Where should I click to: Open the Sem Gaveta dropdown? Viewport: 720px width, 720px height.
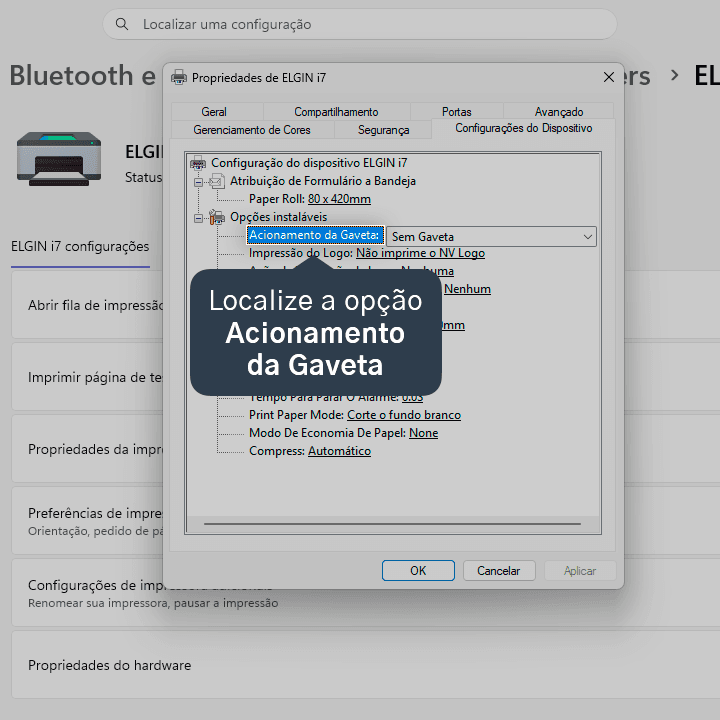pos(491,237)
